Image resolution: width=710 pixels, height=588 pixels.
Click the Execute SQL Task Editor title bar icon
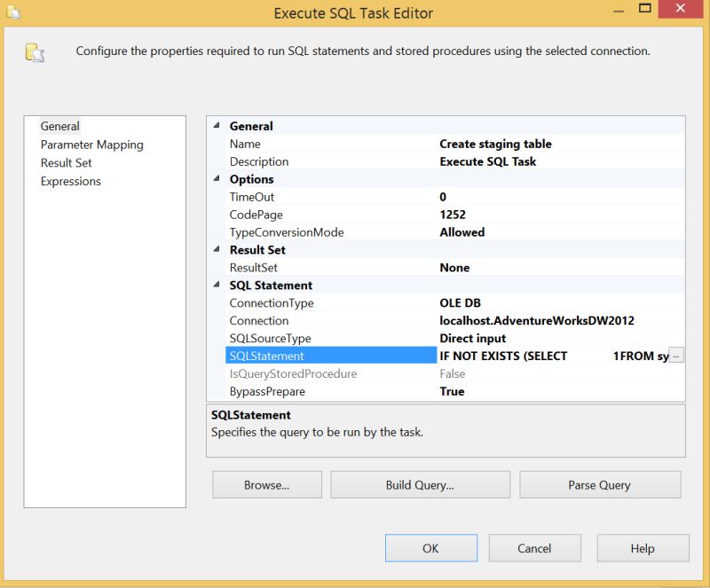pyautogui.click(x=12, y=12)
